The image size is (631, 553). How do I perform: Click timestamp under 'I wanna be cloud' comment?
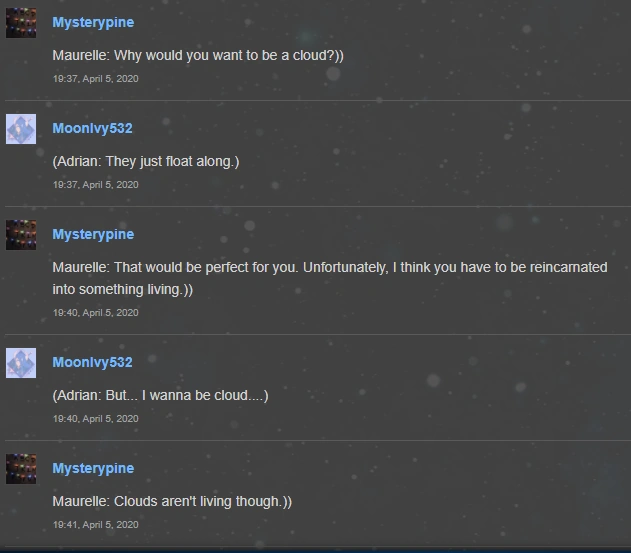point(95,419)
